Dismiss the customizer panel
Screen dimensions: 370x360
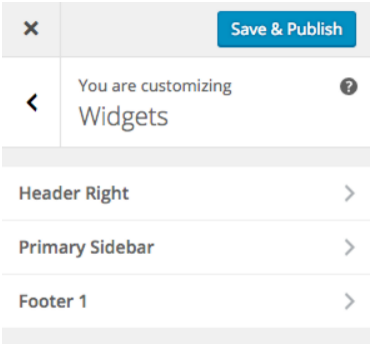pyautogui.click(x=31, y=29)
